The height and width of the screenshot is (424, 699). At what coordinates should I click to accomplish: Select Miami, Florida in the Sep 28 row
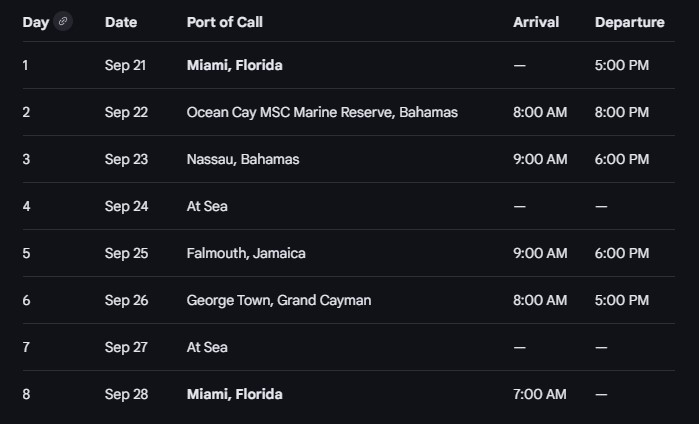click(x=235, y=394)
